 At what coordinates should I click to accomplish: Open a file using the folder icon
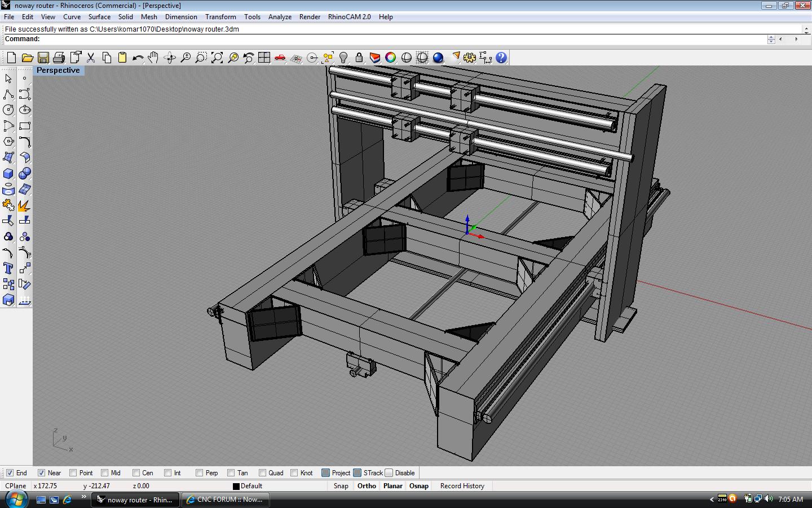(27, 58)
